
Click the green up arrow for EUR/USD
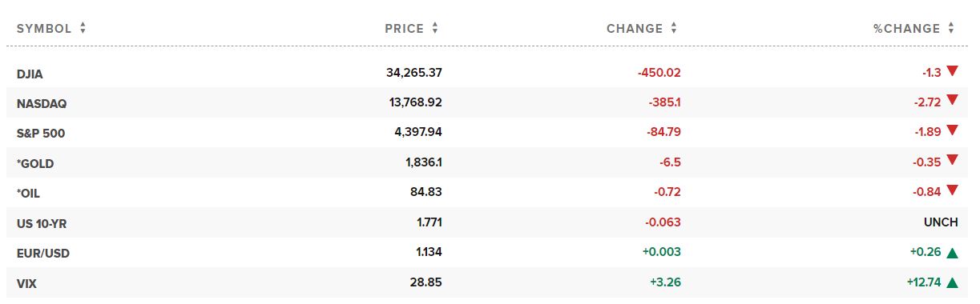point(952,252)
